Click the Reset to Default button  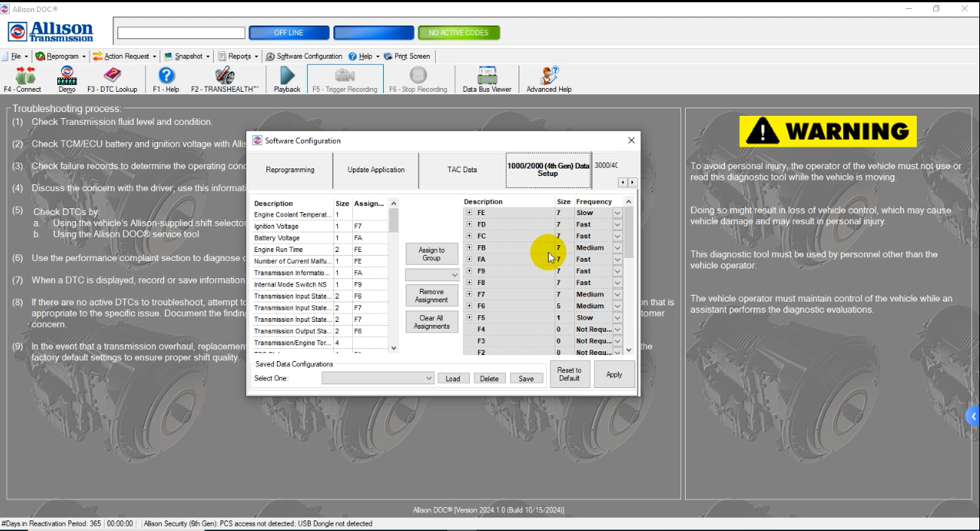click(569, 374)
